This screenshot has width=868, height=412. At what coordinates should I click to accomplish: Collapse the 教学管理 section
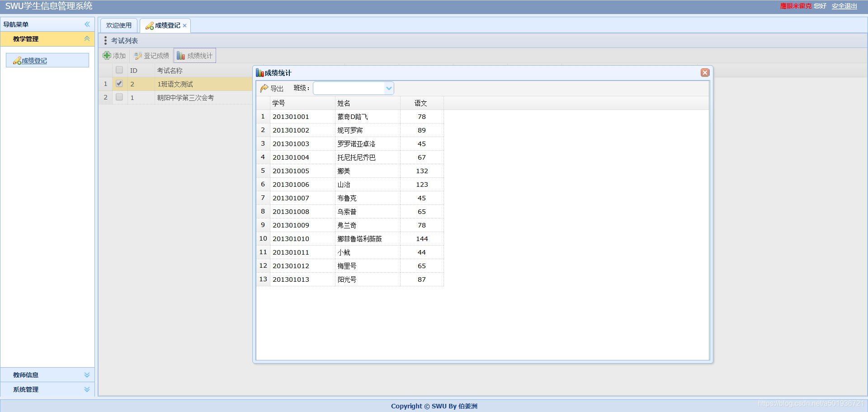87,39
